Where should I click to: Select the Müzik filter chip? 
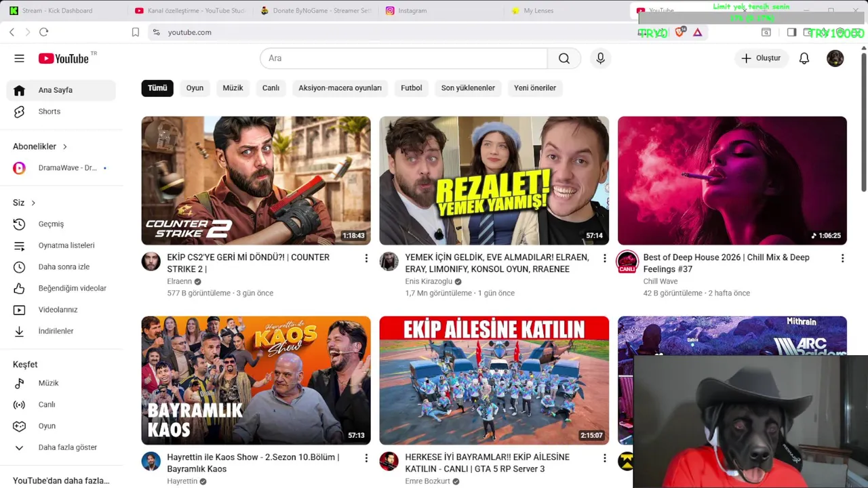coord(233,88)
